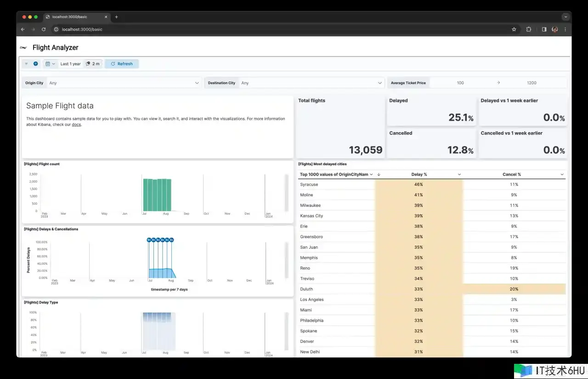The height and width of the screenshot is (379, 588).
Task: Click the minimum ticket price field showing 100
Action: tap(460, 83)
